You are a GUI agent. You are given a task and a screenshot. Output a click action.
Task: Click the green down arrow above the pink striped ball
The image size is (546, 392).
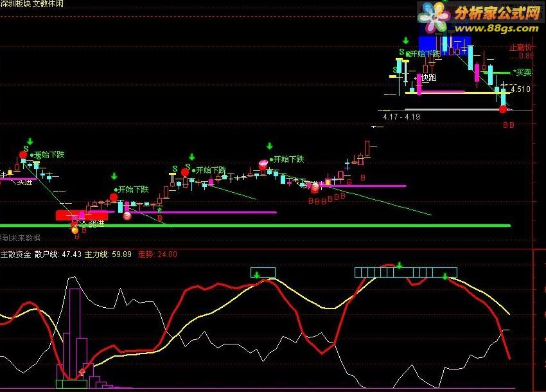(270, 146)
